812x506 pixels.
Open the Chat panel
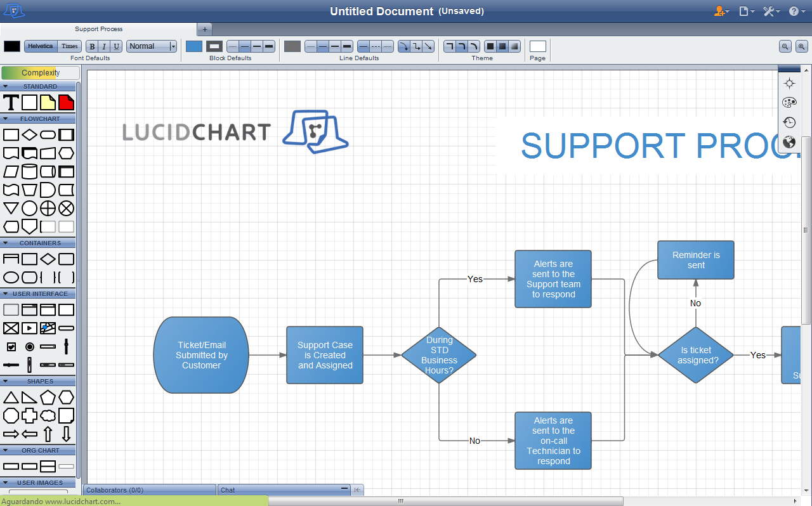tap(284, 490)
